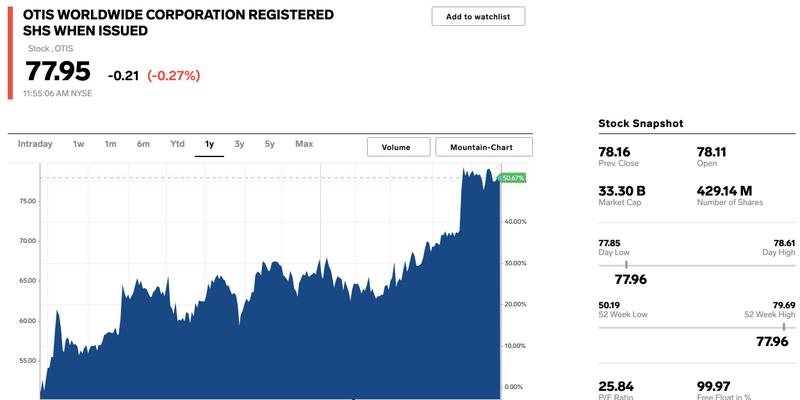Select the Max chart range

tap(304, 144)
